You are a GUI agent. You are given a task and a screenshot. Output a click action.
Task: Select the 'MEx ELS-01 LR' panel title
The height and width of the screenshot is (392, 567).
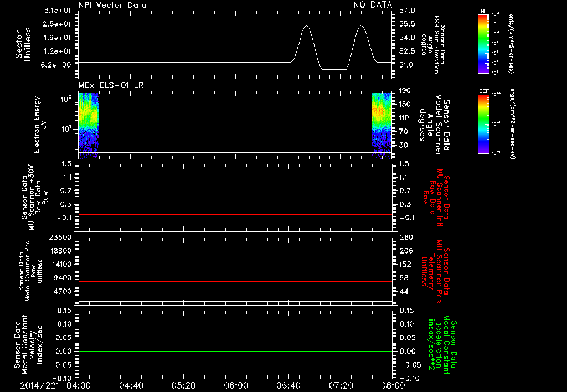[111, 85]
